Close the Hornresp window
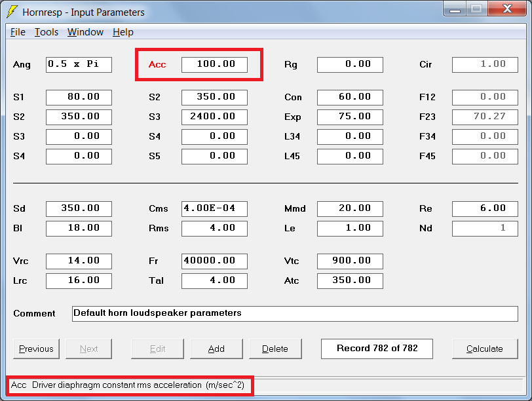This screenshot has width=532, height=401. [507, 9]
